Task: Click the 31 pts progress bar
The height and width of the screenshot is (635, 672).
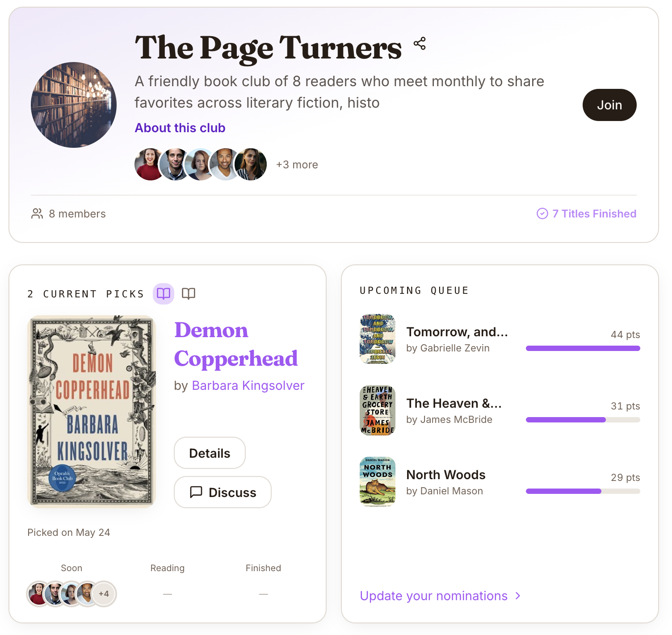Action: (583, 420)
